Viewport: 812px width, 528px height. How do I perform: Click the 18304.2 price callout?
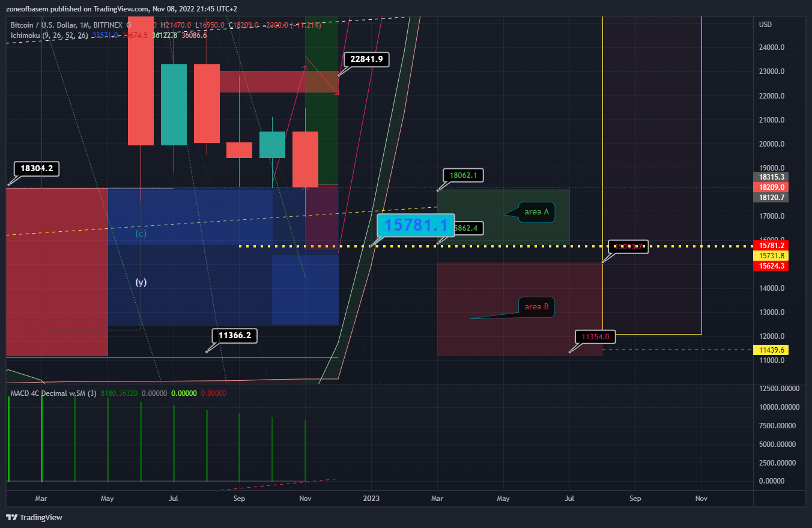[37, 169]
